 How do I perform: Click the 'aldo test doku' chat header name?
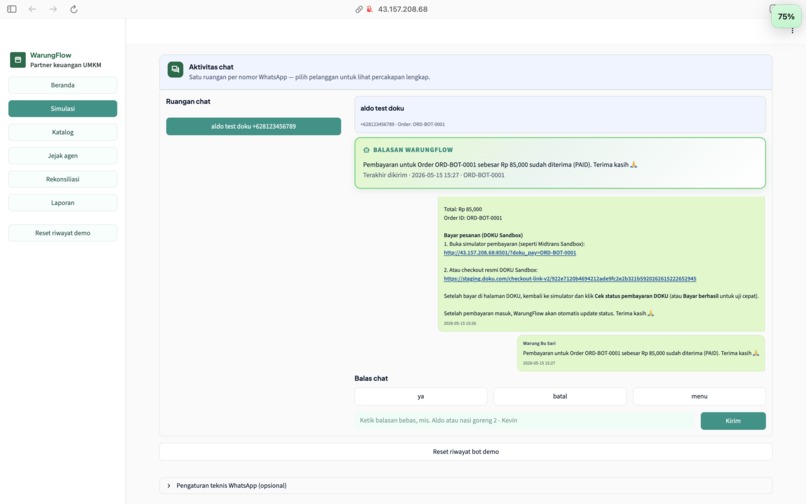pyautogui.click(x=382, y=109)
